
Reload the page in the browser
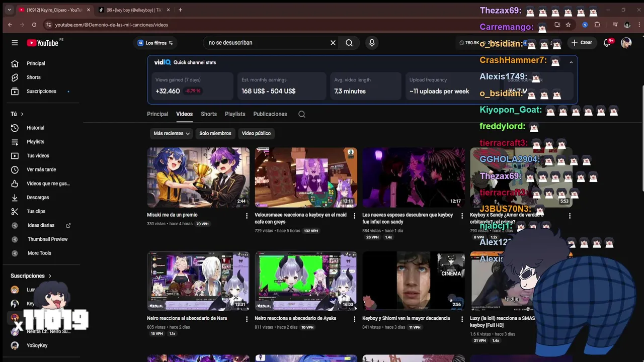click(34, 25)
